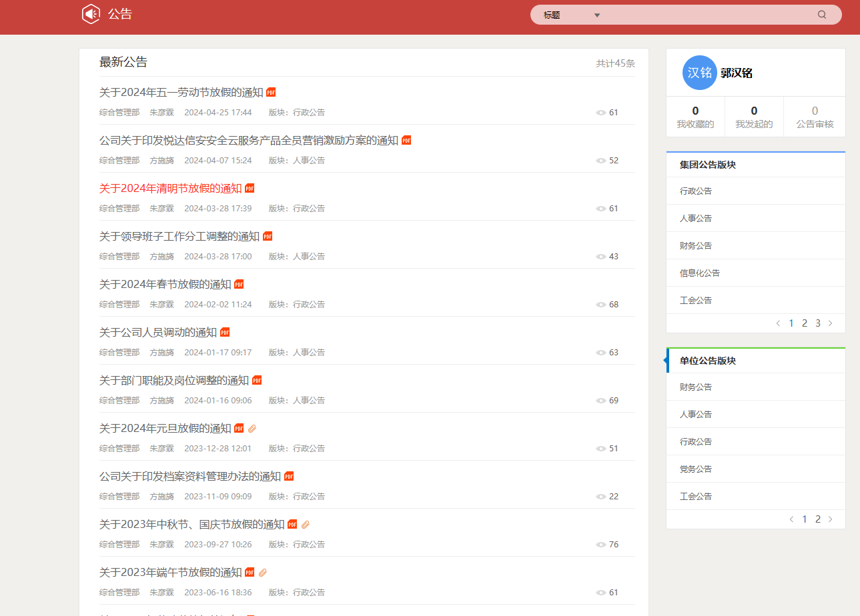Viewport: 860px width, 616px height.
Task: Click the 汉铭 user avatar
Action: pyautogui.click(x=699, y=73)
